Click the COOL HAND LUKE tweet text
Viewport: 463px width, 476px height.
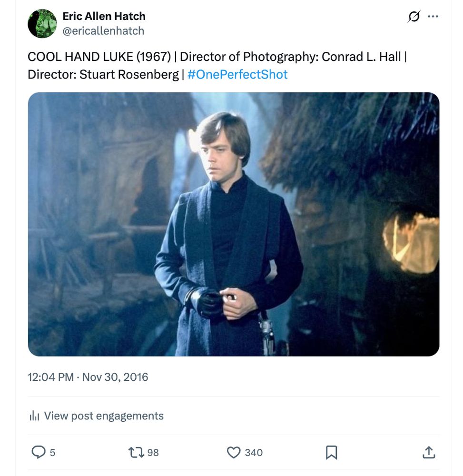click(x=217, y=66)
